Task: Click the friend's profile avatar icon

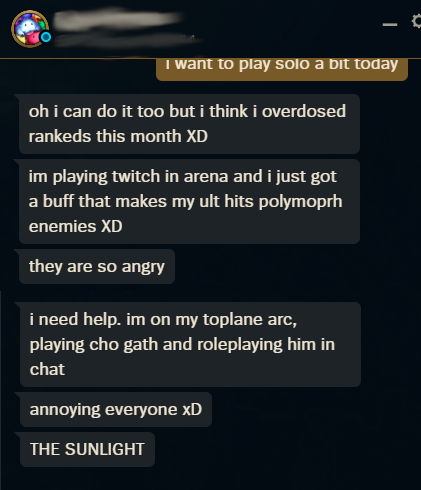Action: click(30, 29)
